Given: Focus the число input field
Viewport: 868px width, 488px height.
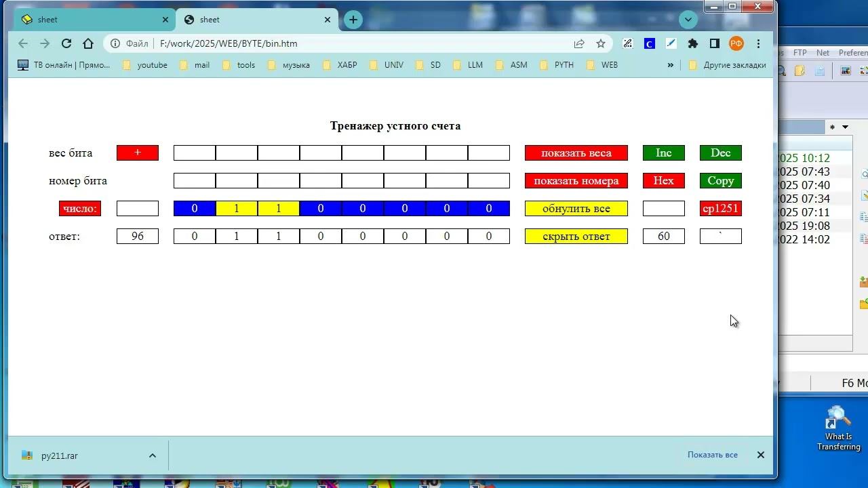Looking at the screenshot, I should tap(138, 209).
